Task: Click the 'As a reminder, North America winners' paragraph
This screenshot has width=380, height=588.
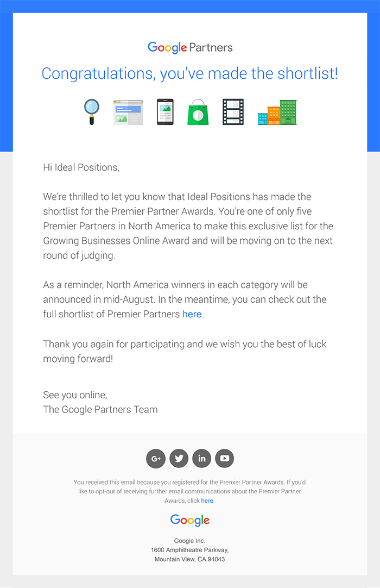Action: (185, 299)
